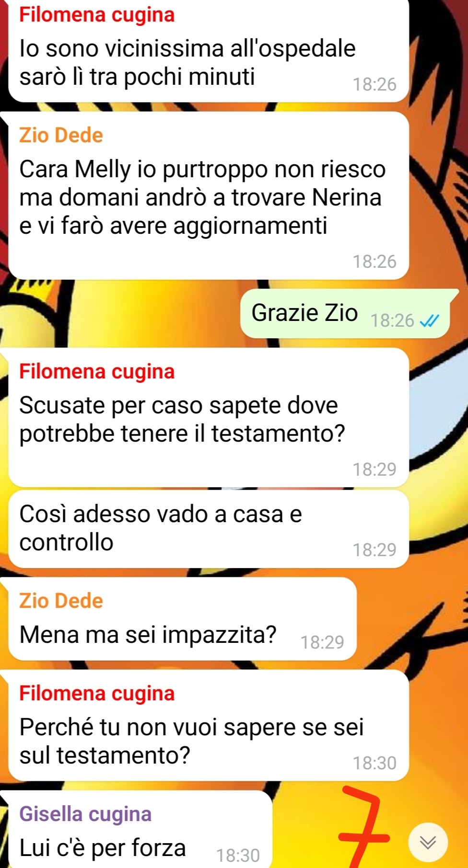The image size is (468, 868).
Task: Open Filomena cugina sender name at top
Action: coord(97,14)
